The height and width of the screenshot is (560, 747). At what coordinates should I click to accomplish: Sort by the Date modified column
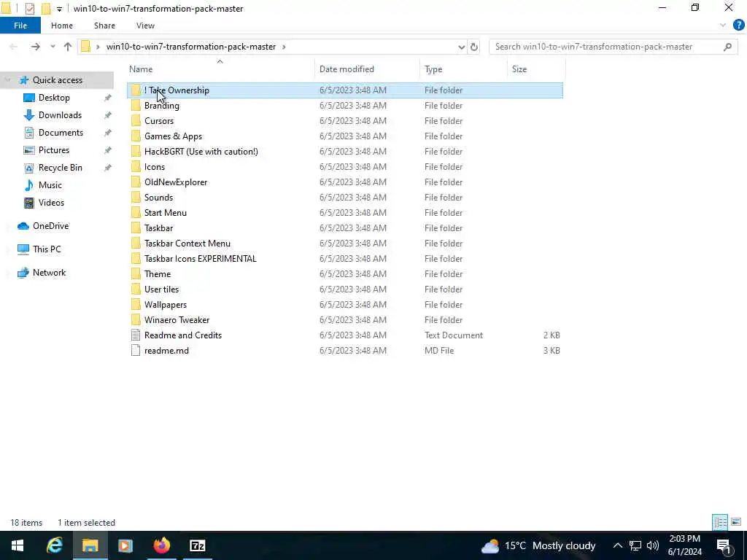tap(347, 69)
